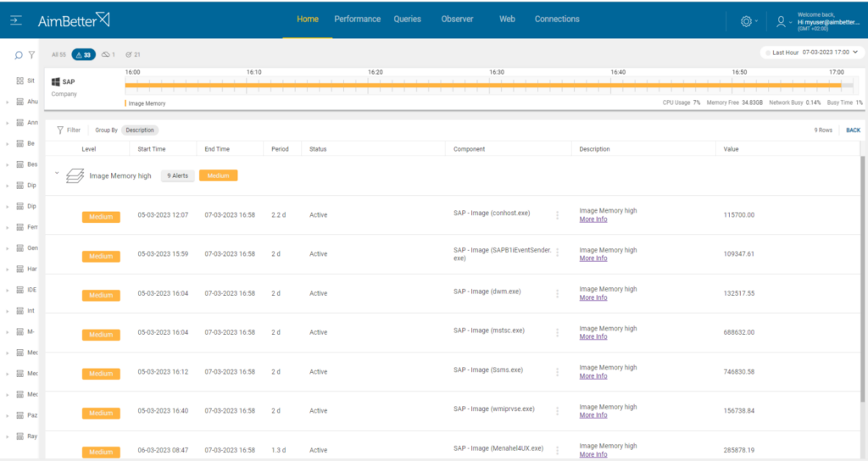Open the hamburger sidebar menu icon

click(16, 20)
